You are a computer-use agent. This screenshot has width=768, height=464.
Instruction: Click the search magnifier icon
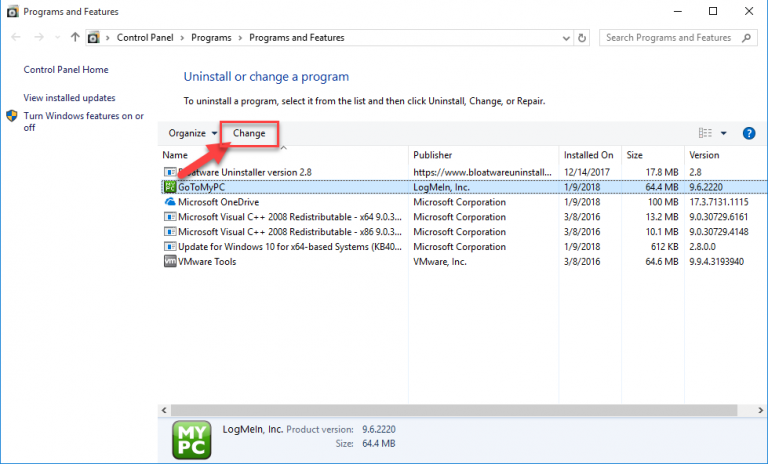tap(746, 38)
